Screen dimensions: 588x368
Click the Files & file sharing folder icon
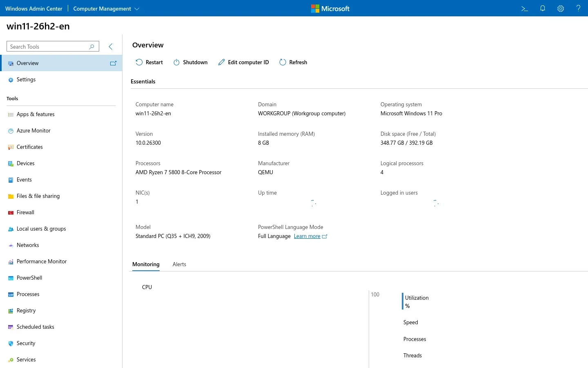(11, 196)
